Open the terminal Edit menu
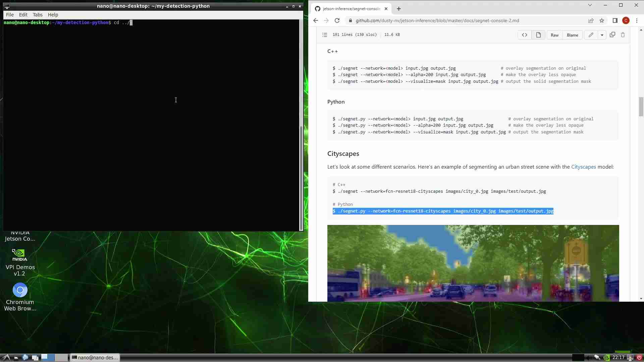Screen dimensions: 644x362 point(23,15)
